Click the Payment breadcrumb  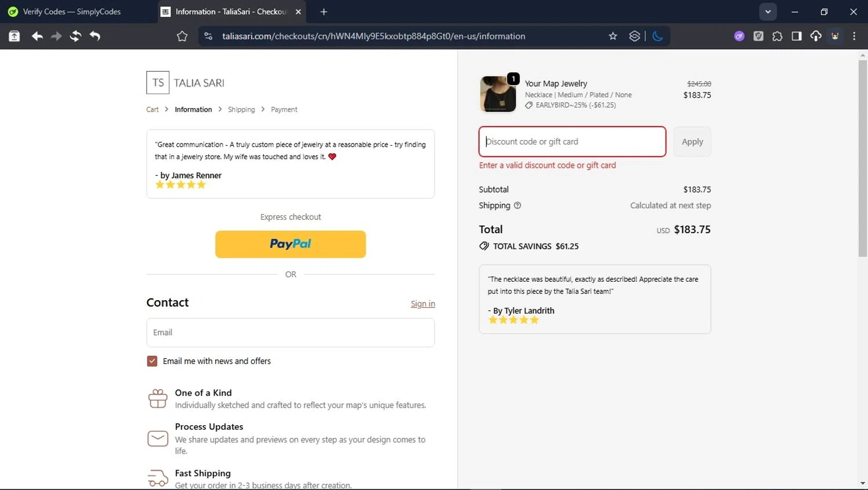click(284, 109)
